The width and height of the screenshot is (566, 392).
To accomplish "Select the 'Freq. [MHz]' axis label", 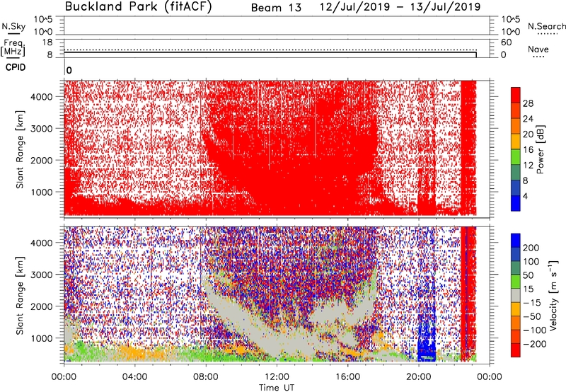I will tap(13, 48).
